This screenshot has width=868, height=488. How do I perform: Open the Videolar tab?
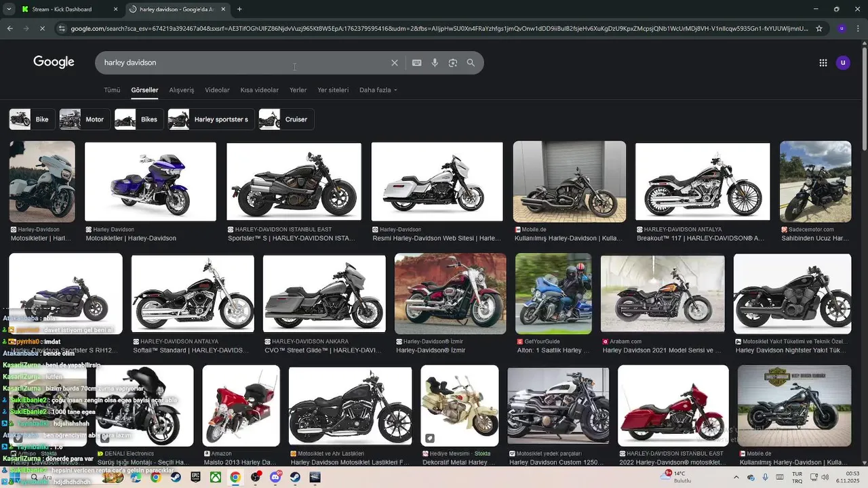[x=217, y=90]
